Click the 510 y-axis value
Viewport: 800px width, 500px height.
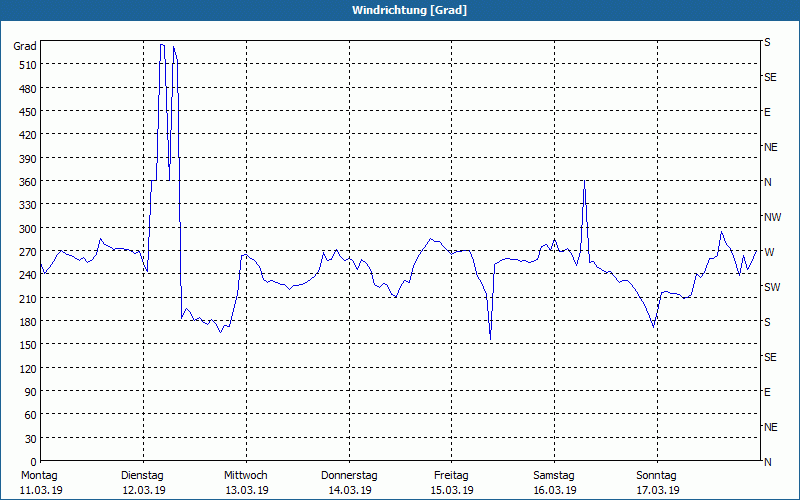coord(28,65)
